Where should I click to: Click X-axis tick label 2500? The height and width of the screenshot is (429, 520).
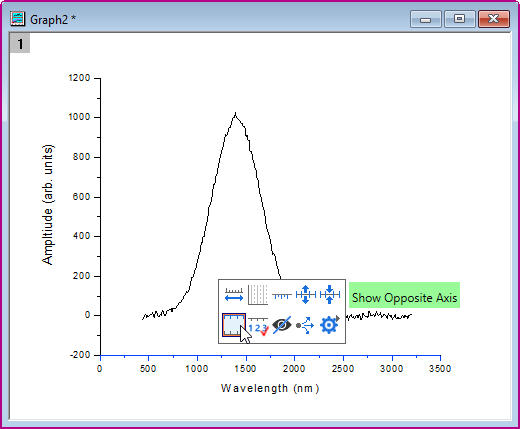tap(343, 369)
